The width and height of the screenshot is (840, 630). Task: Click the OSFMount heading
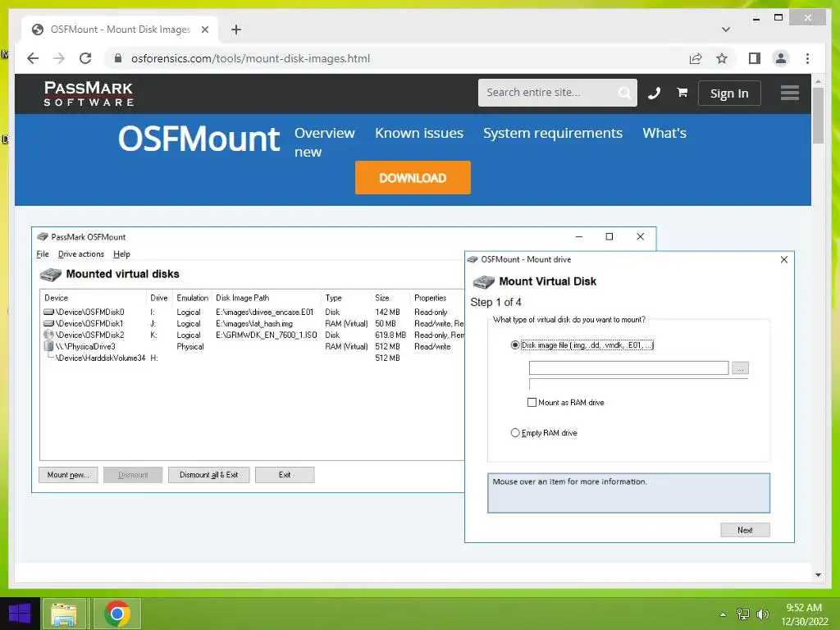click(199, 139)
